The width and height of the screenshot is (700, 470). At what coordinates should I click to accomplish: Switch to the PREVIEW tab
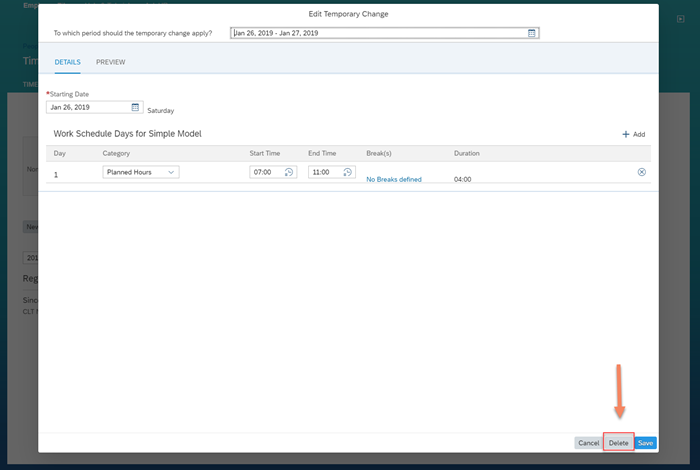point(110,62)
